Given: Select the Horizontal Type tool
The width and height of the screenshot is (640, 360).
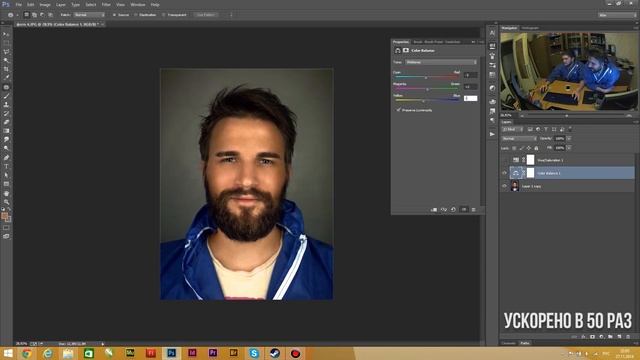Looking at the screenshot, I should point(6,166).
